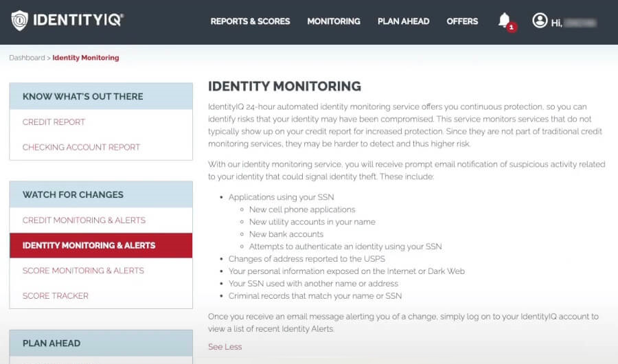The width and height of the screenshot is (618, 364).
Task: Click the red notification count badge
Action: coord(512,27)
